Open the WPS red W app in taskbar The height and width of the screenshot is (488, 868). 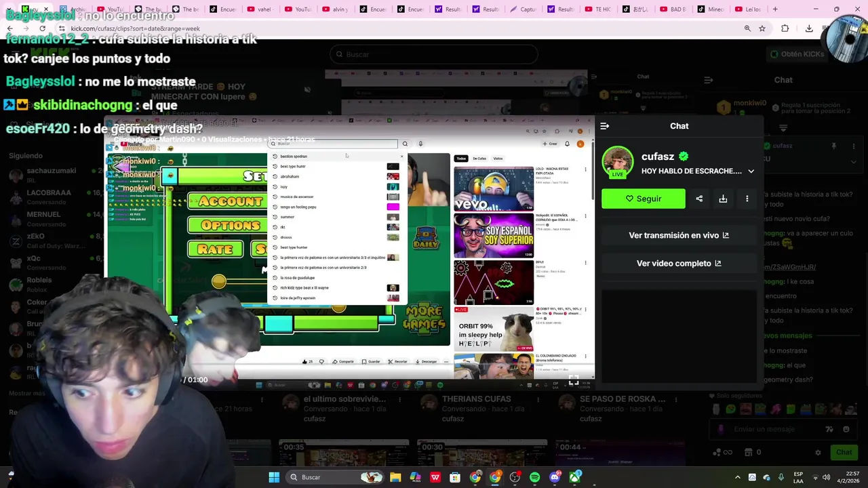click(435, 477)
